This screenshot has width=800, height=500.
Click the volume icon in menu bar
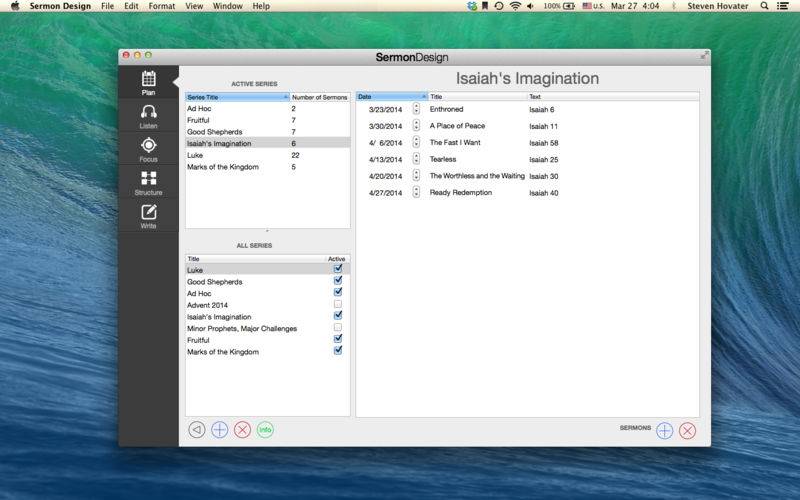tap(531, 6)
